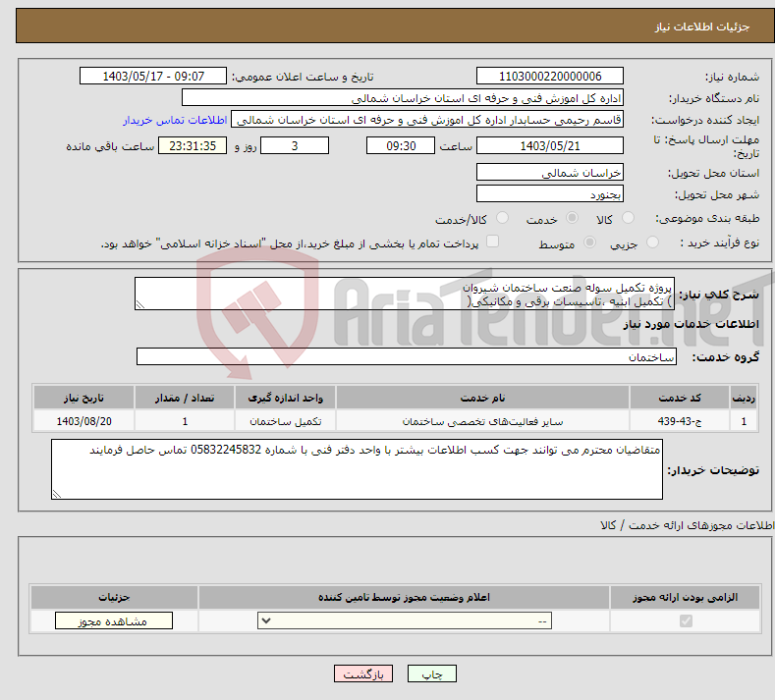The width and height of the screenshot is (775, 700).
Task: Select the کالا/خدمت radio button
Action: pyautogui.click(x=502, y=218)
